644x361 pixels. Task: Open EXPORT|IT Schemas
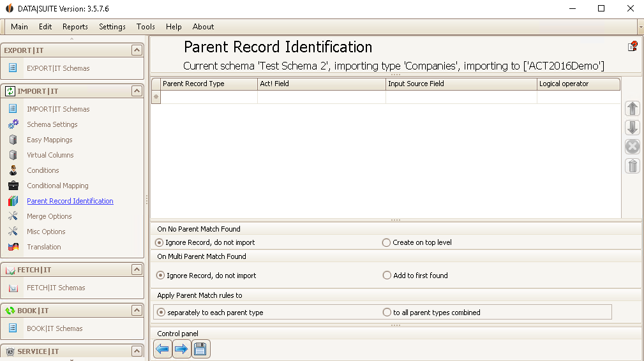(x=58, y=68)
